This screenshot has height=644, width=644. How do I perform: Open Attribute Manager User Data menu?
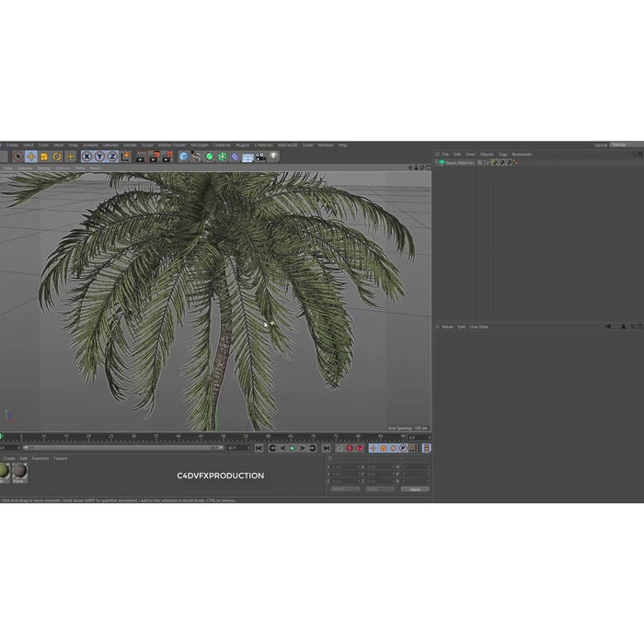pyautogui.click(x=479, y=327)
